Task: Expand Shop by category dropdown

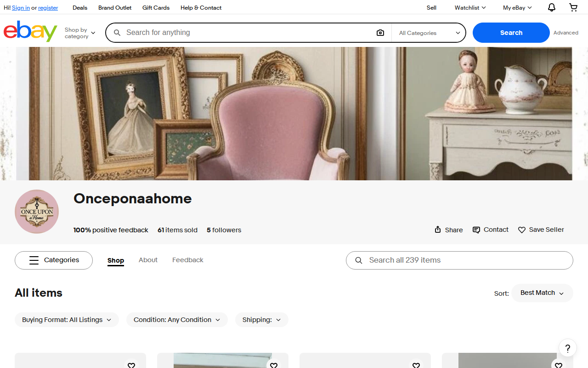Action: coord(80,33)
